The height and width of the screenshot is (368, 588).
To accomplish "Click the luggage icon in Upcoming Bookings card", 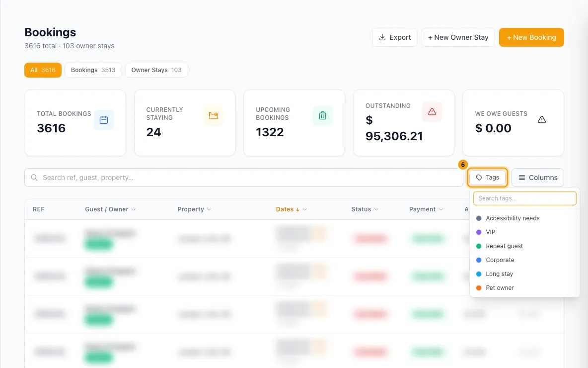I will 322,116.
